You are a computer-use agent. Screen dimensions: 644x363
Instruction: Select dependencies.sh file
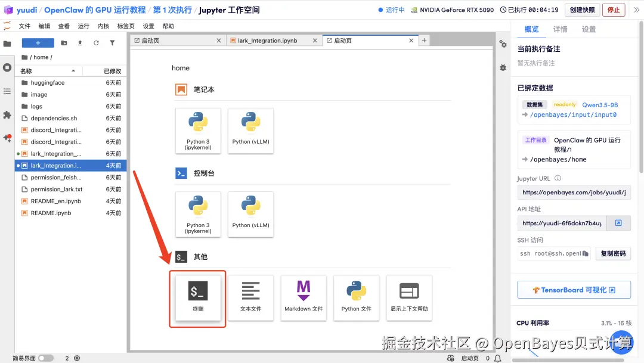tap(70, 118)
